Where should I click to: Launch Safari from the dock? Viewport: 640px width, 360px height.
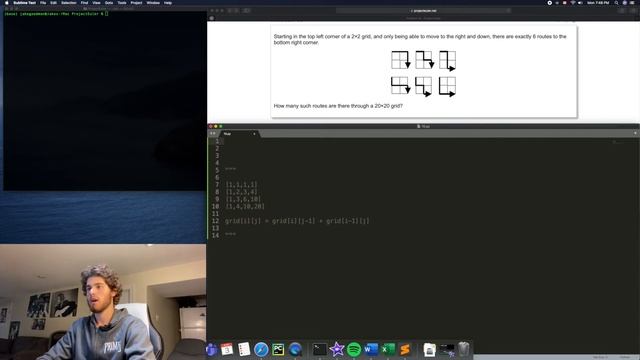pyautogui.click(x=261, y=350)
